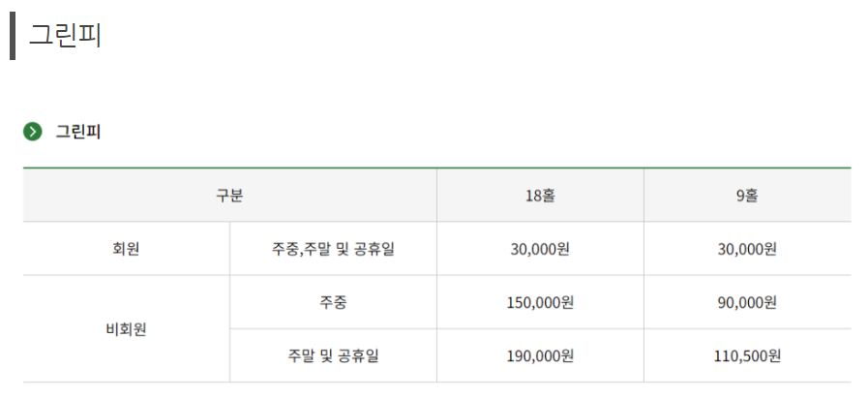
Task: Click the green arrow icon beside 그린피
Action: pyautogui.click(x=33, y=132)
